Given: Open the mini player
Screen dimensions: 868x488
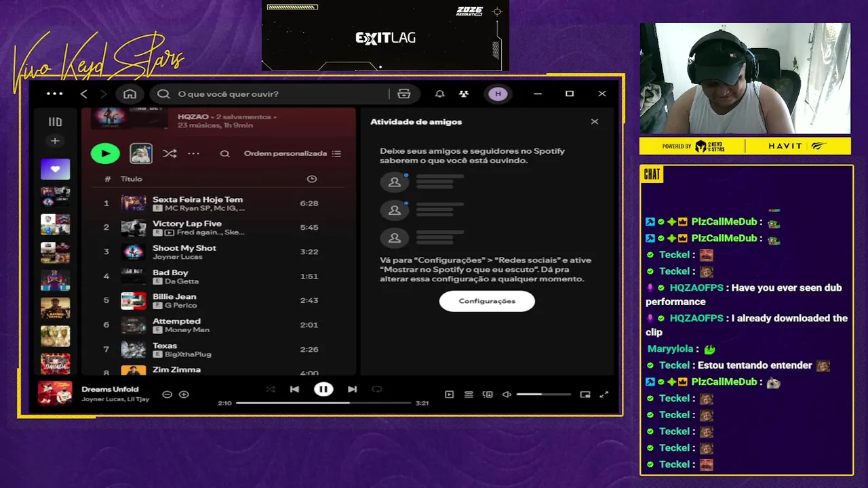Looking at the screenshot, I should pos(585,394).
